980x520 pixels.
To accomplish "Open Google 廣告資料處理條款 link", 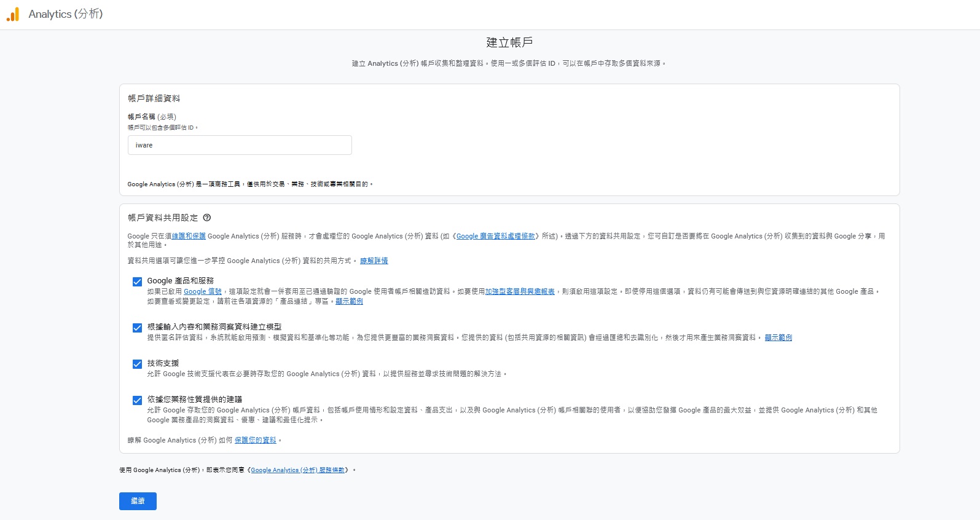I will tap(496, 236).
